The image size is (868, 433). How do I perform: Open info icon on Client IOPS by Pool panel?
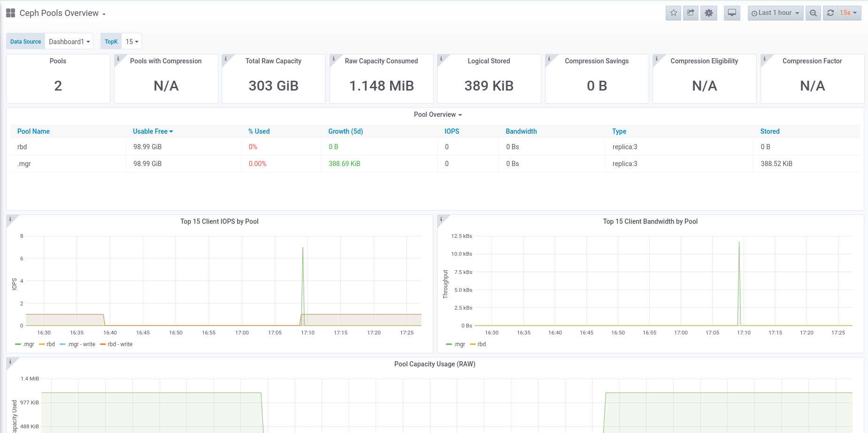(x=10, y=219)
